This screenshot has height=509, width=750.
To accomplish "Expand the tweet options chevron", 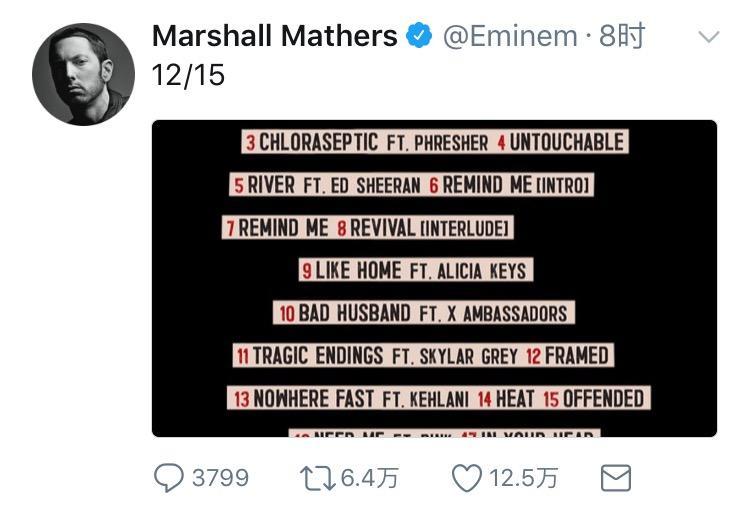I will pyautogui.click(x=708, y=36).
